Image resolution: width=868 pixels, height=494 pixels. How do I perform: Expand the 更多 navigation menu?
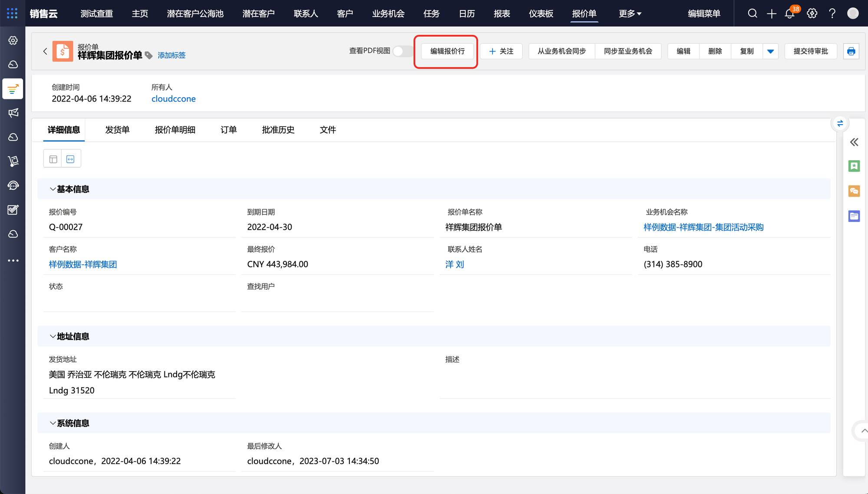pos(630,14)
